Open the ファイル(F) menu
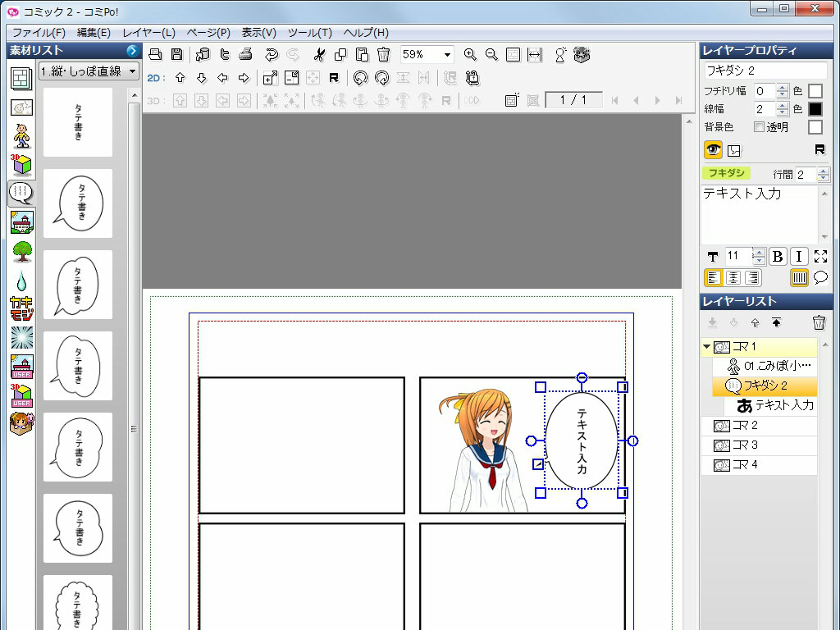 pyautogui.click(x=39, y=33)
